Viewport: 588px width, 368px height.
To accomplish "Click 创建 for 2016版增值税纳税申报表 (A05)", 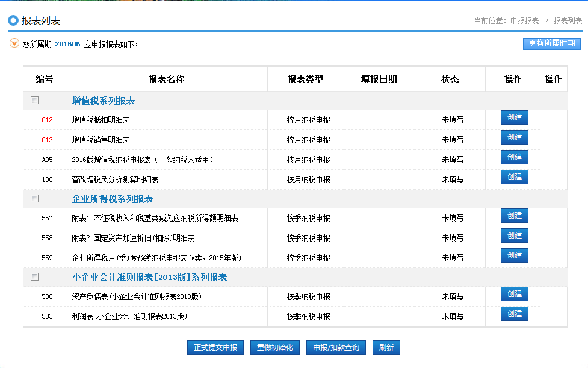I will (x=515, y=157).
